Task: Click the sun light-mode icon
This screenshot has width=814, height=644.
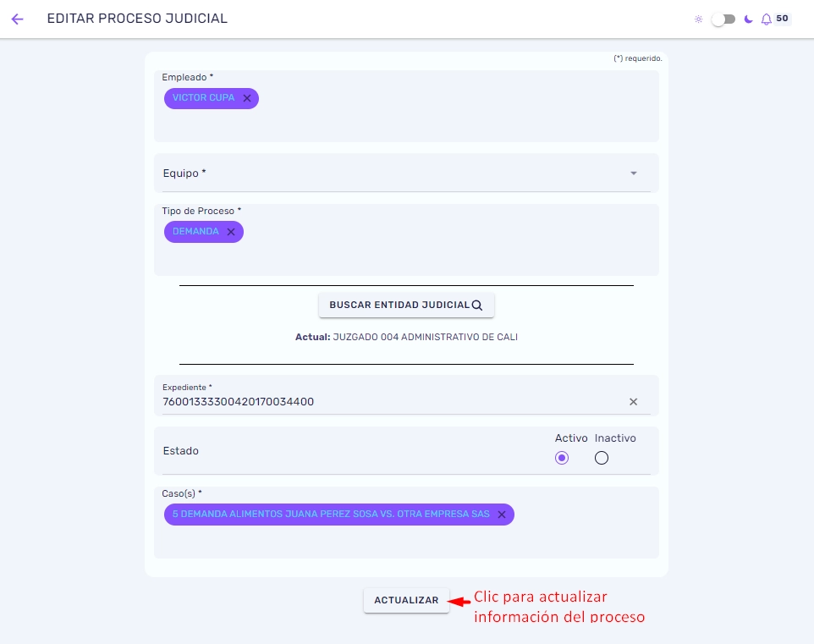Action: coord(699,19)
